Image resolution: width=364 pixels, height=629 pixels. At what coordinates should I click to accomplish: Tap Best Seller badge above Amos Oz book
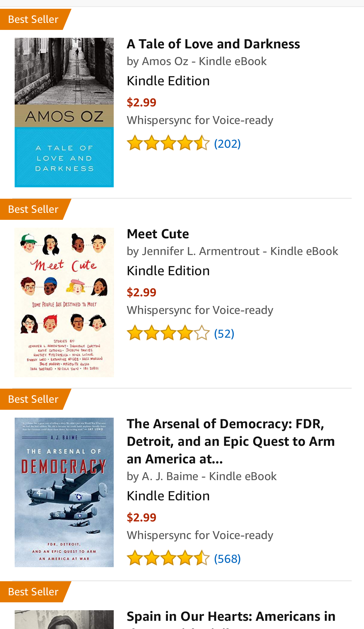(x=33, y=19)
